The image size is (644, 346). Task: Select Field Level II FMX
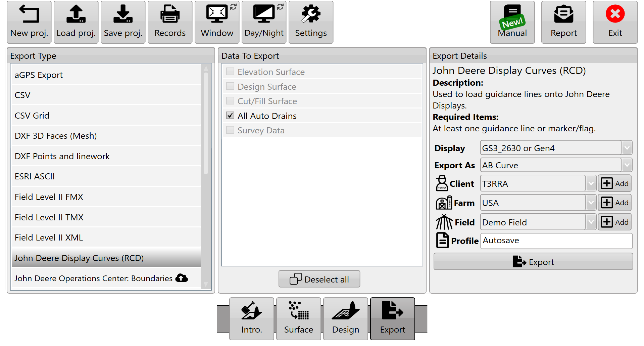click(106, 197)
